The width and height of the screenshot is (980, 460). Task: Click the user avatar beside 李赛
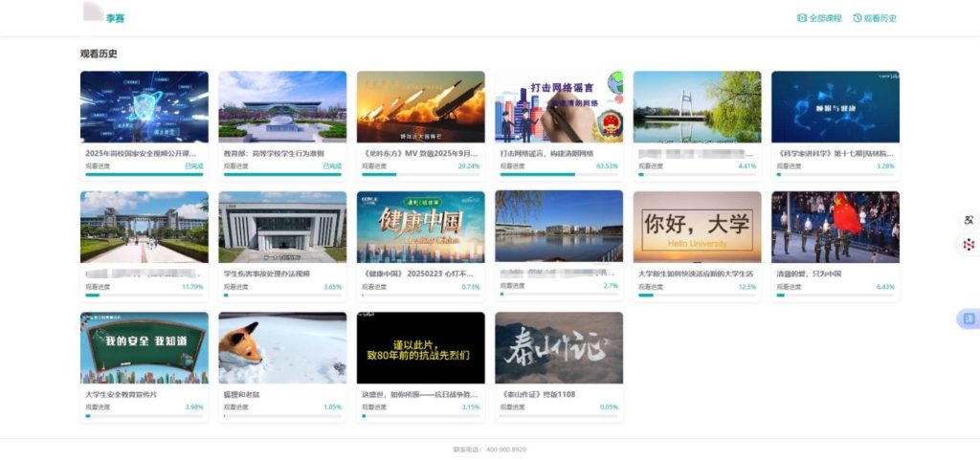93,13
